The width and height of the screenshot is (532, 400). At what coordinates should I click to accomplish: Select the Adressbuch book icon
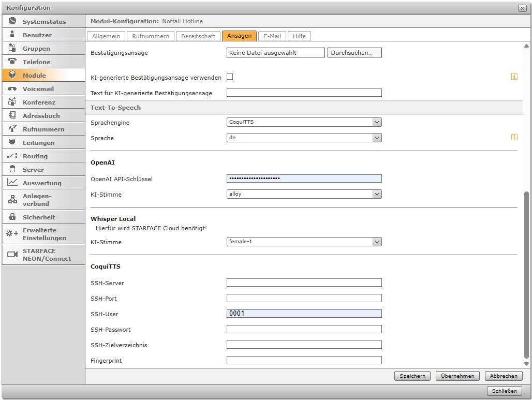(12, 116)
